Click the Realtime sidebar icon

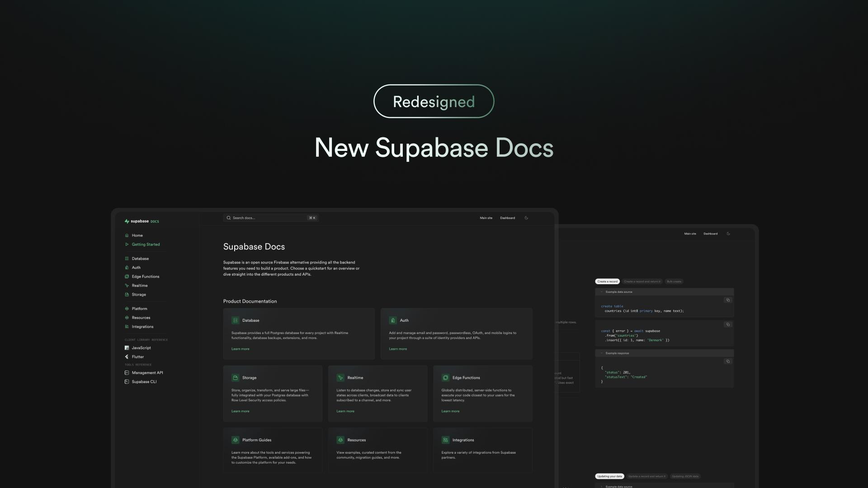pos(127,286)
